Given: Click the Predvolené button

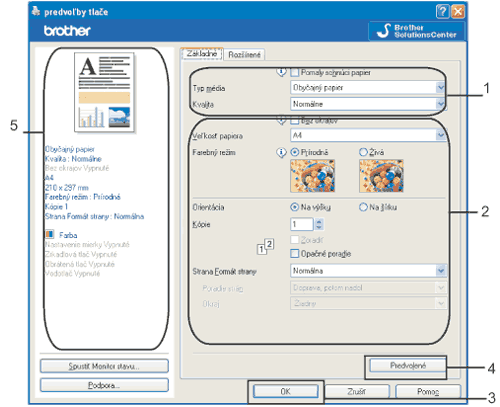Looking at the screenshot, I should pyautogui.click(x=408, y=366).
